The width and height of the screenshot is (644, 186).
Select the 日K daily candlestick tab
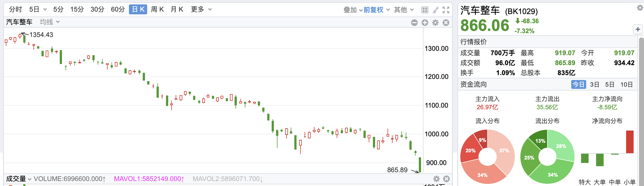point(138,9)
